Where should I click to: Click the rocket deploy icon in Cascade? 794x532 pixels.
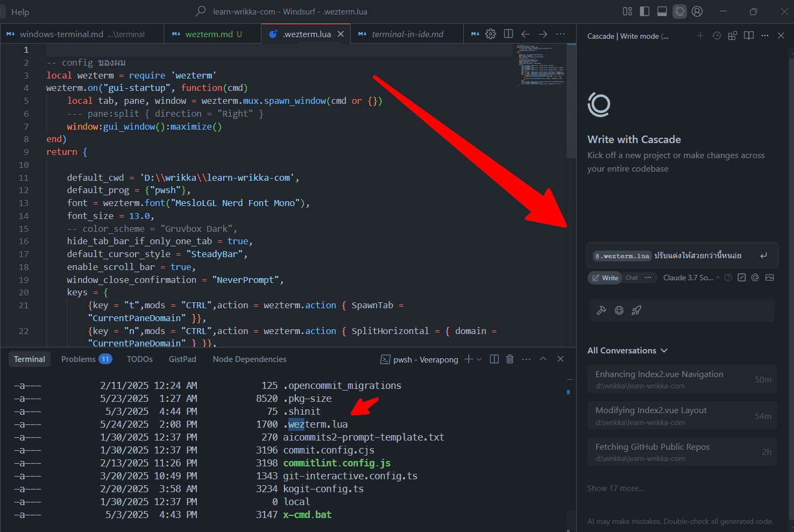click(x=636, y=310)
